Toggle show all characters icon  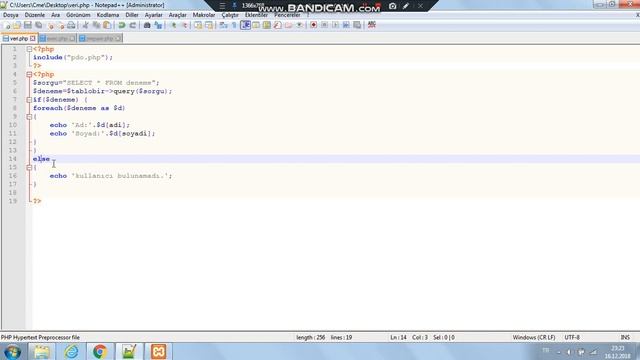point(234,25)
